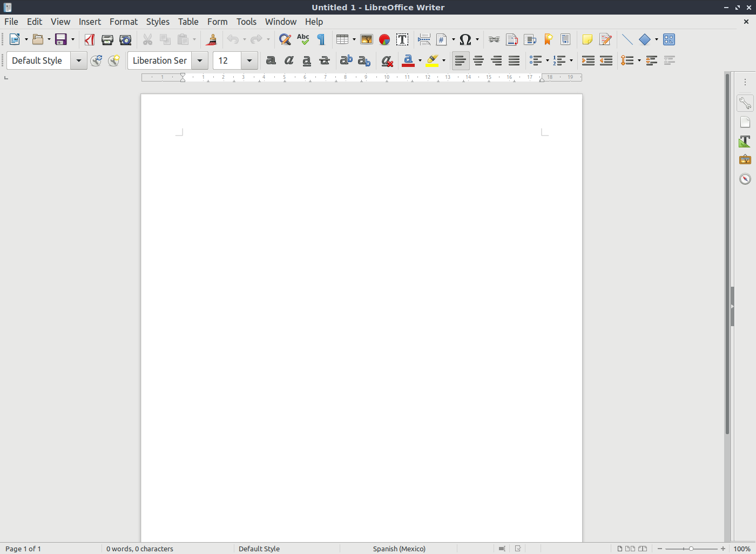
Task: Open the Styles menu
Action: [158, 22]
